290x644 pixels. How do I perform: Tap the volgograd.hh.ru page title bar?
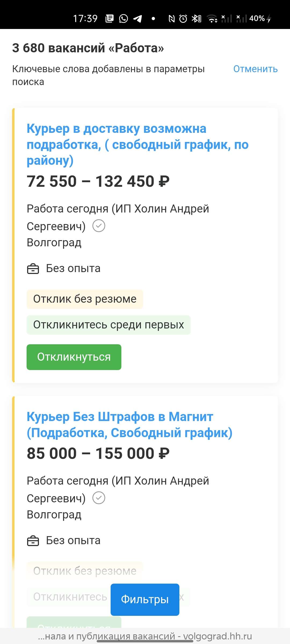click(x=145, y=636)
